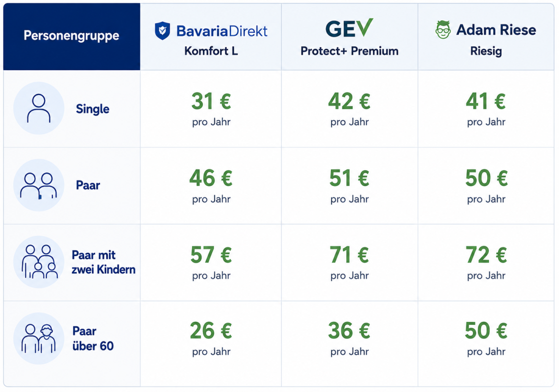Screen dimensions: 559x392
Task: Select the 46 € Paar price
Action: point(211,178)
